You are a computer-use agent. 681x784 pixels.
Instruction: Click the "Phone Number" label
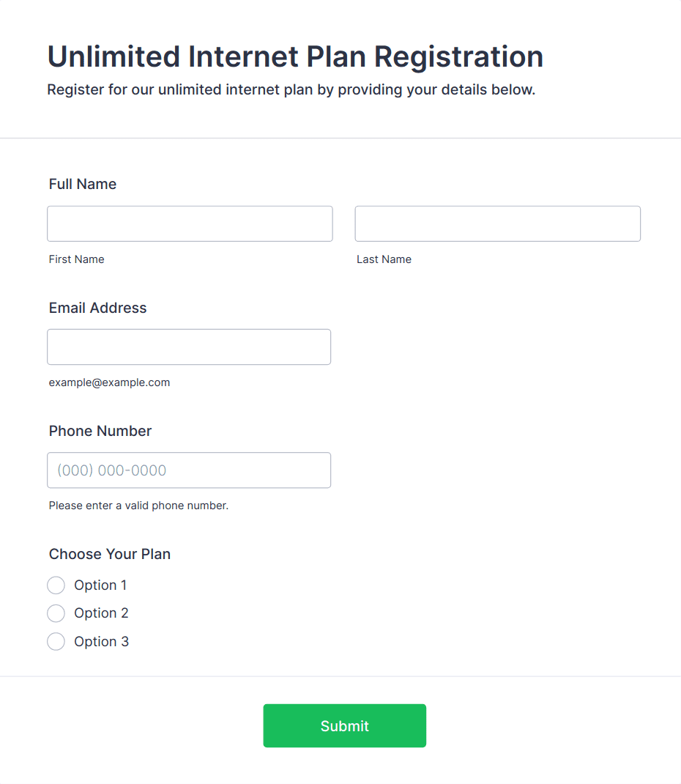[100, 431]
